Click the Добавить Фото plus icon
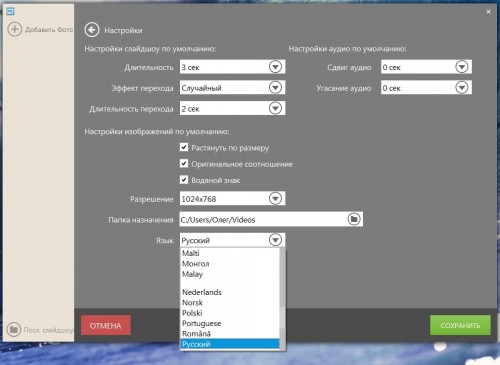This screenshot has height=365, width=500. 15,29
